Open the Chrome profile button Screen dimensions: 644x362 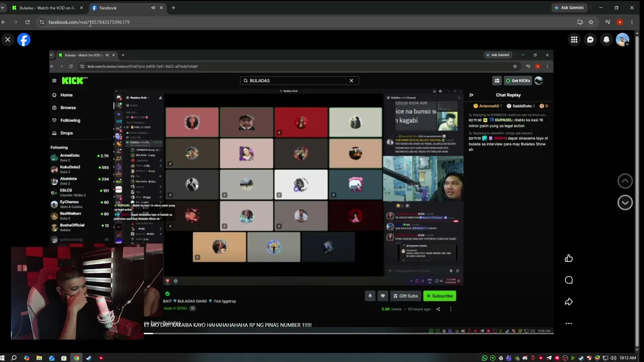point(620,22)
